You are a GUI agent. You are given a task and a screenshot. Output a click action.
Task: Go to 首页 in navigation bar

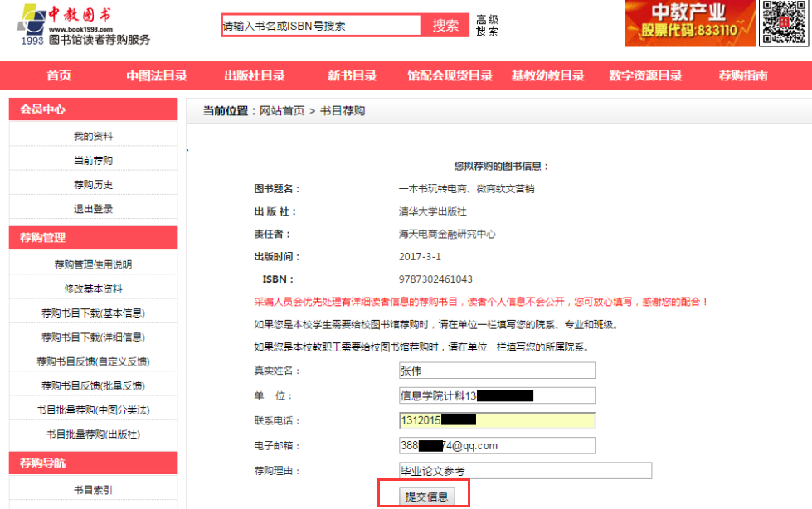pos(59,75)
